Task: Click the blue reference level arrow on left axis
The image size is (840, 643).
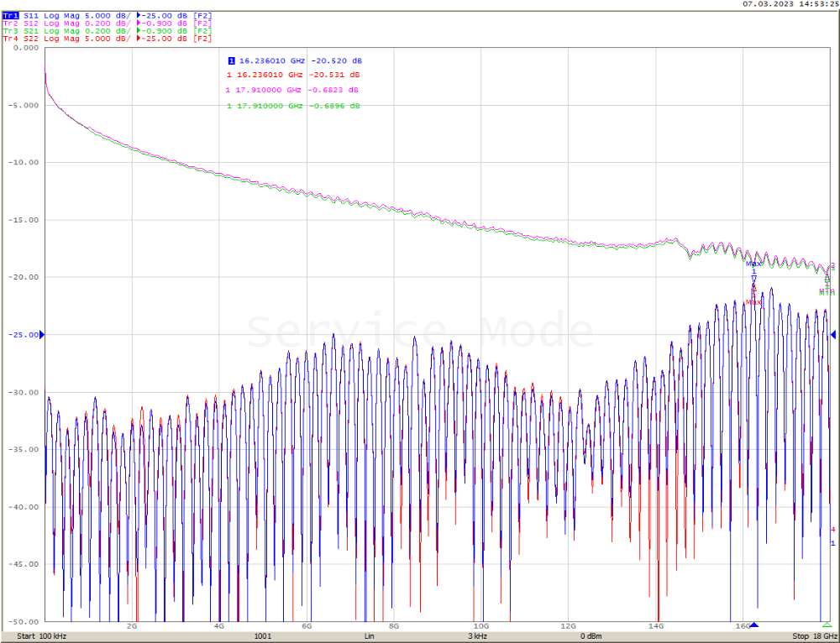Action: pyautogui.click(x=41, y=335)
